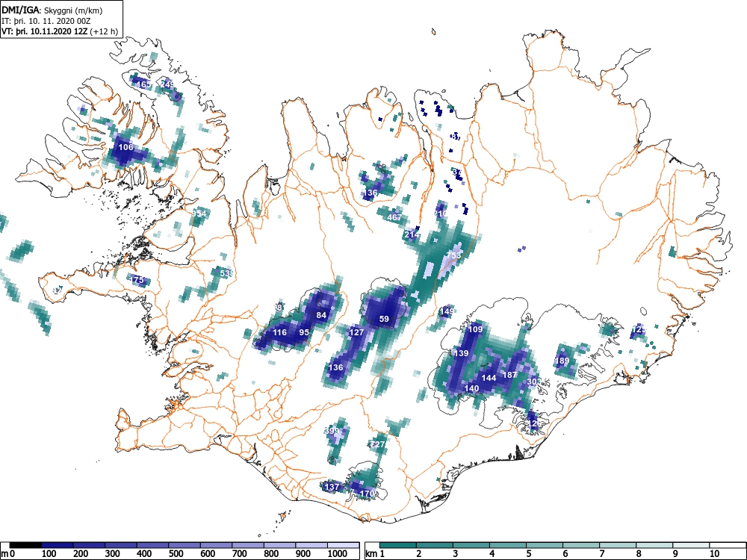
Task: Click the '727' visibility value
Action: [377, 444]
